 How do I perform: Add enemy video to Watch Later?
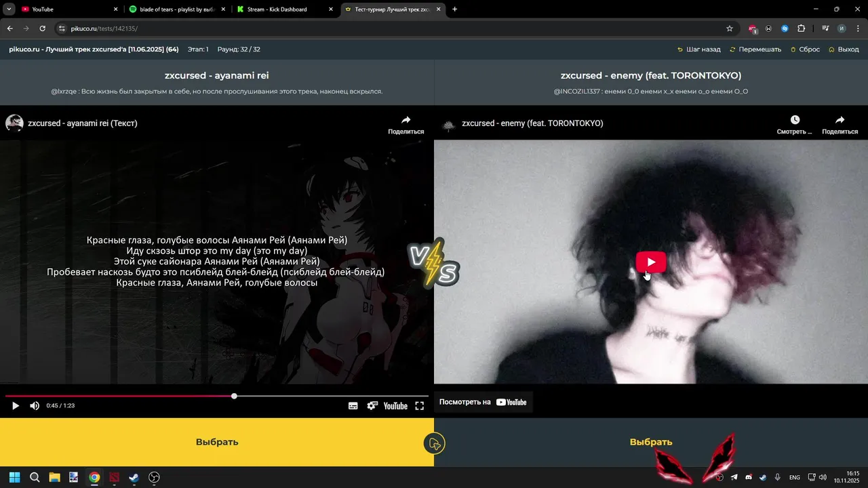[794, 125]
